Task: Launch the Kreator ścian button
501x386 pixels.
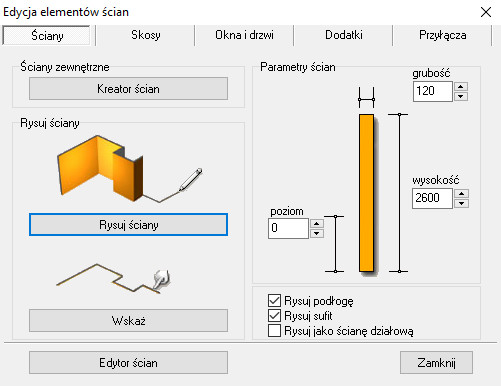Action: pyautogui.click(x=128, y=89)
